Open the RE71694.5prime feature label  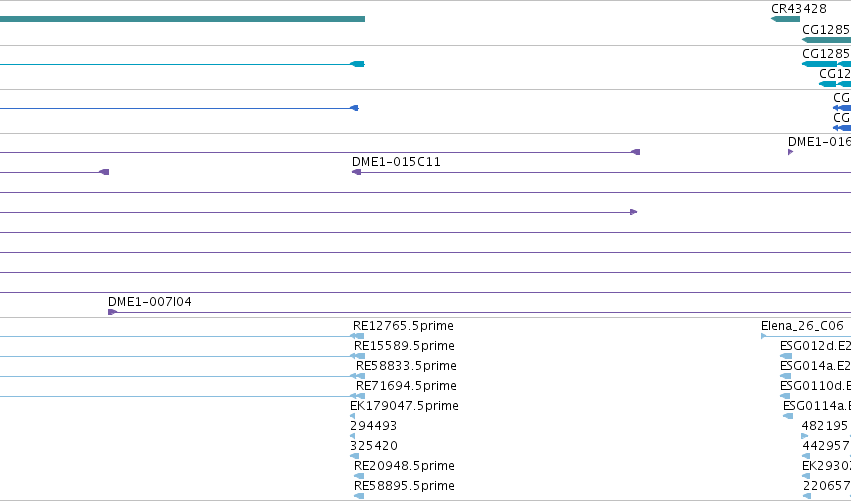tap(406, 386)
